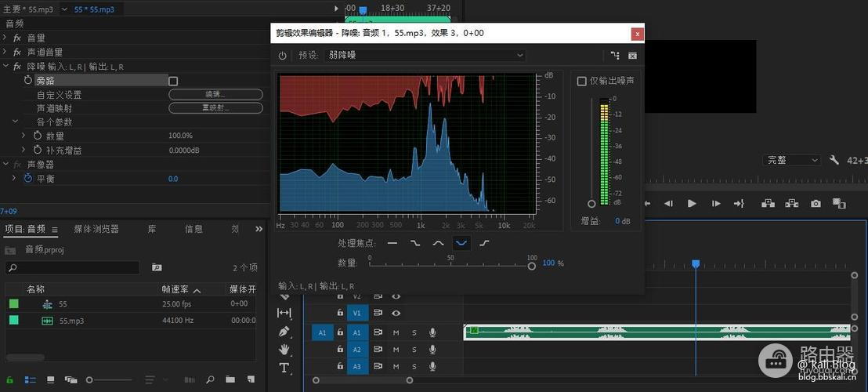The width and height of the screenshot is (868, 392).
Task: Expand the 音量 effect section
Action: [x=5, y=38]
